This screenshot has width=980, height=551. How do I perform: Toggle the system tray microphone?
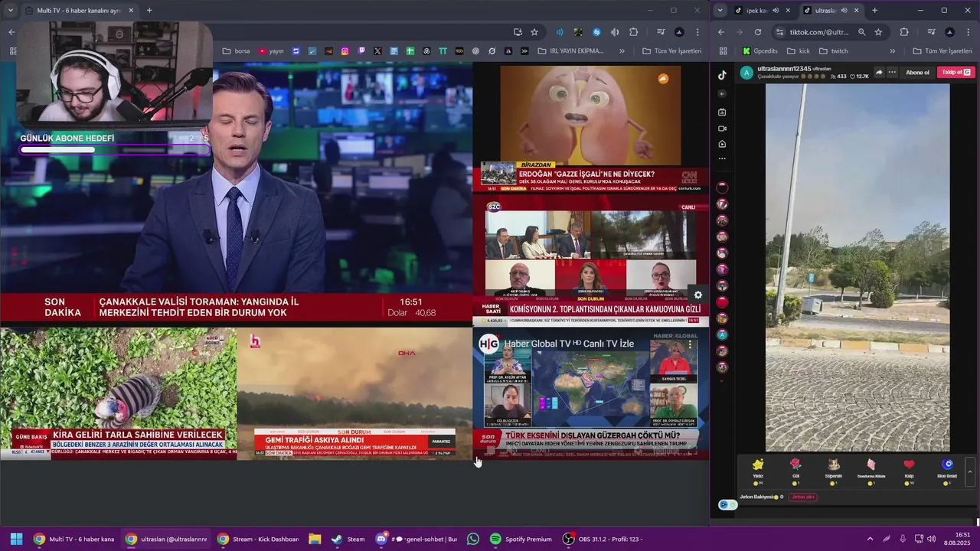tap(903, 539)
